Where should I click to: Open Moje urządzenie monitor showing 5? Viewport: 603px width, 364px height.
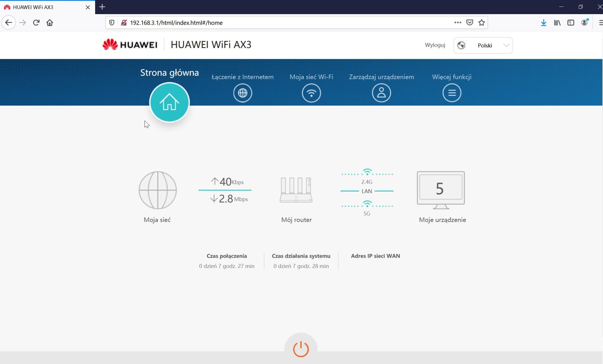pos(440,190)
